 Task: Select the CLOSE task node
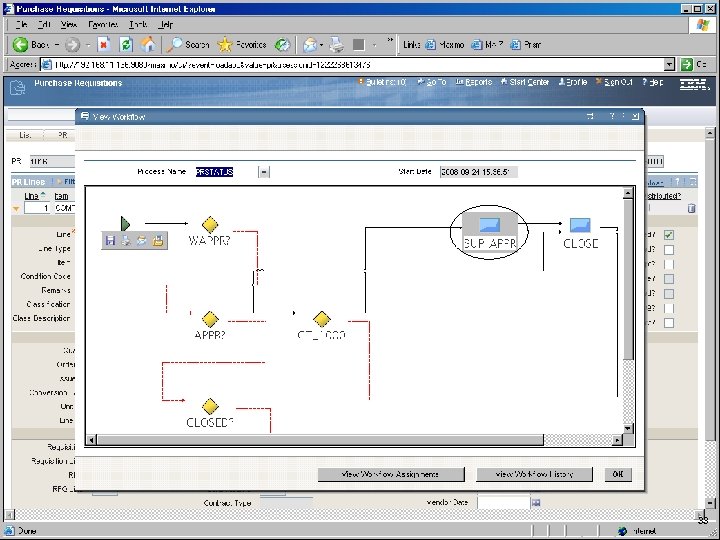pos(580,225)
